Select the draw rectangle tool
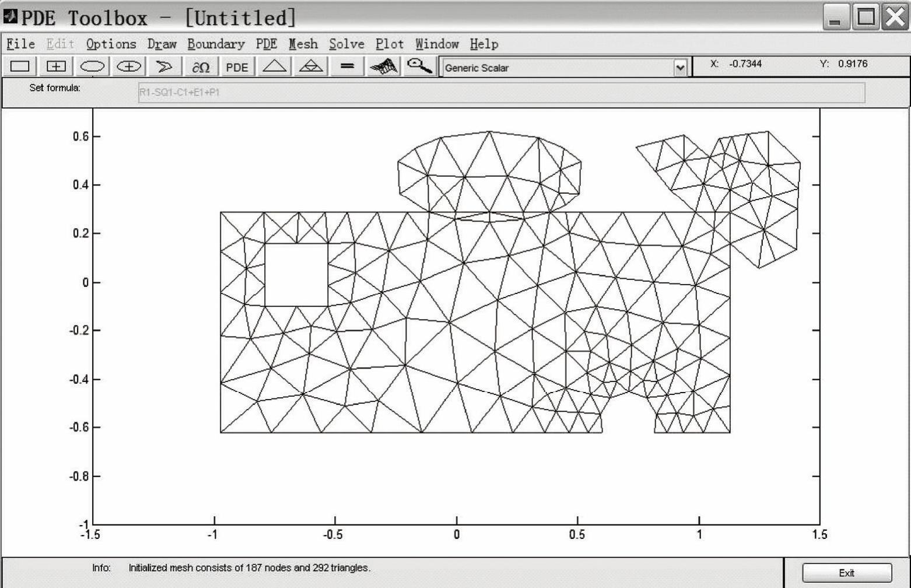Image resolution: width=911 pixels, height=588 pixels. 20,66
